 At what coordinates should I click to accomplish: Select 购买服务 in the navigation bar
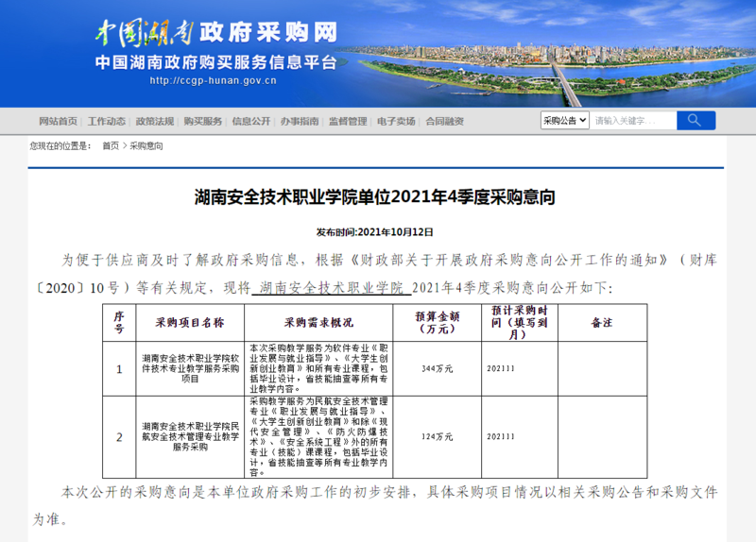202,122
